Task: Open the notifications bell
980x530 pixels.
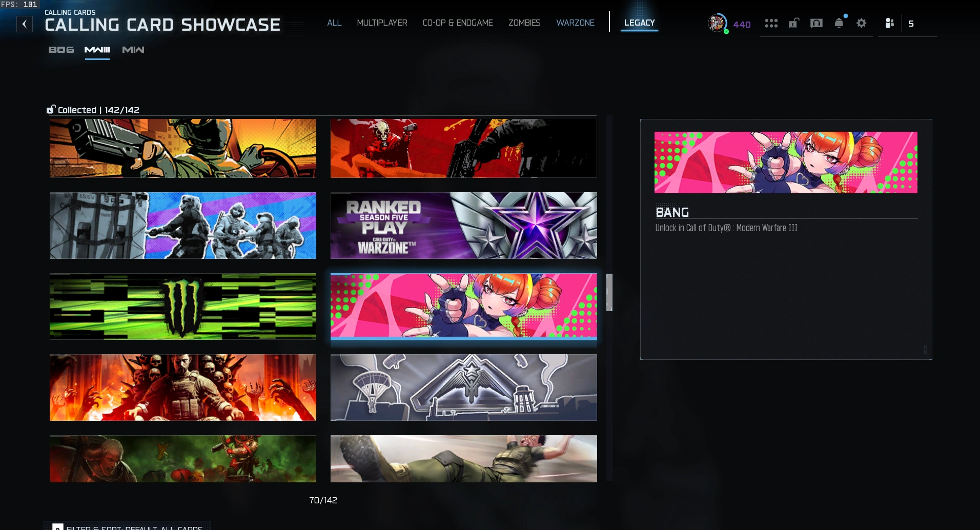Action: (x=839, y=23)
